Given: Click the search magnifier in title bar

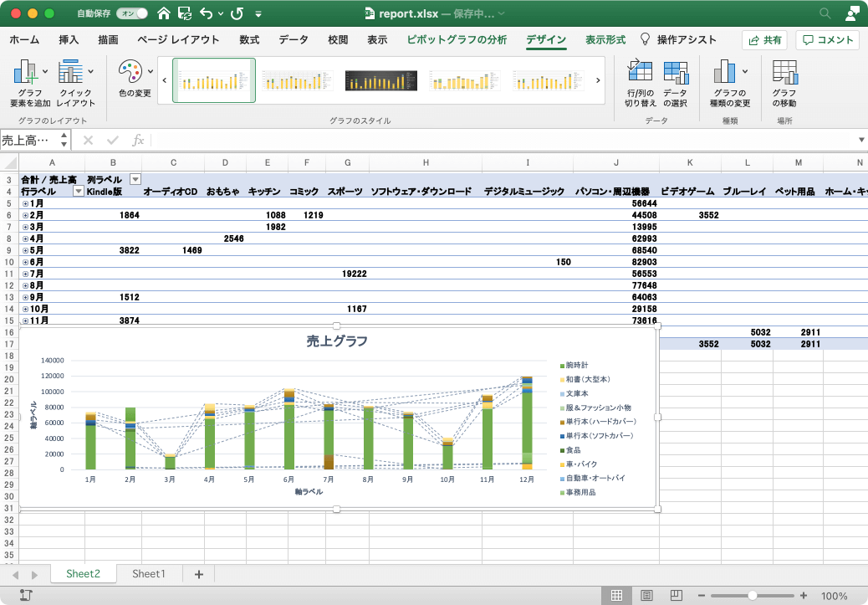Looking at the screenshot, I should (x=825, y=13).
